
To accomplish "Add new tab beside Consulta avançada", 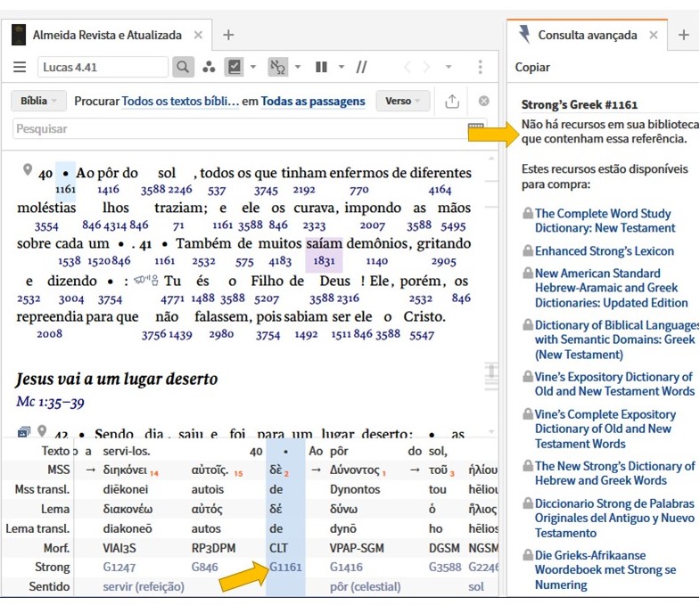I will tap(683, 35).
